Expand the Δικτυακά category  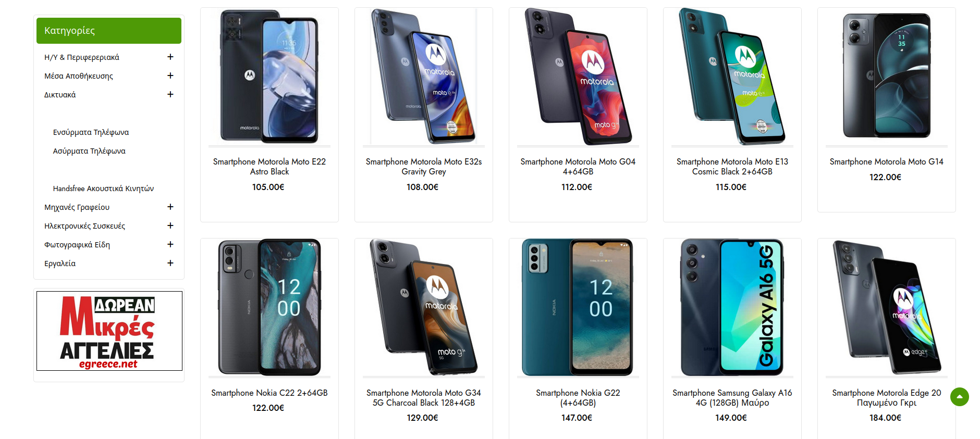(x=170, y=94)
